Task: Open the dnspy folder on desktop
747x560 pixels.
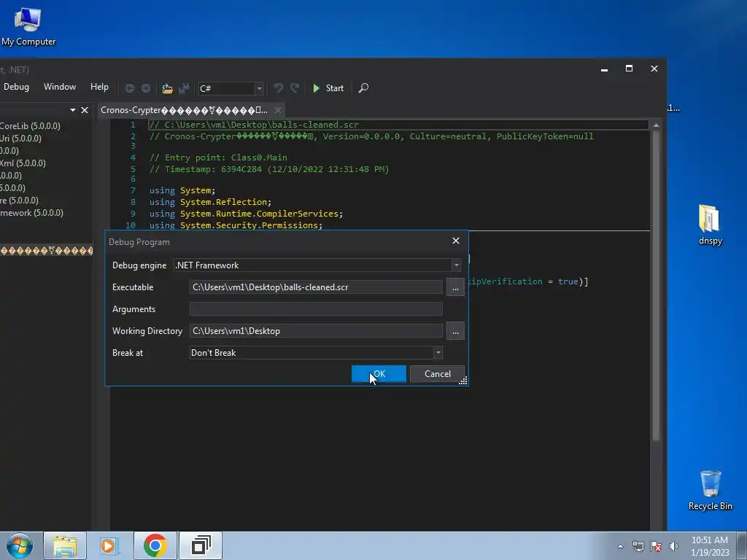Action: pyautogui.click(x=710, y=225)
